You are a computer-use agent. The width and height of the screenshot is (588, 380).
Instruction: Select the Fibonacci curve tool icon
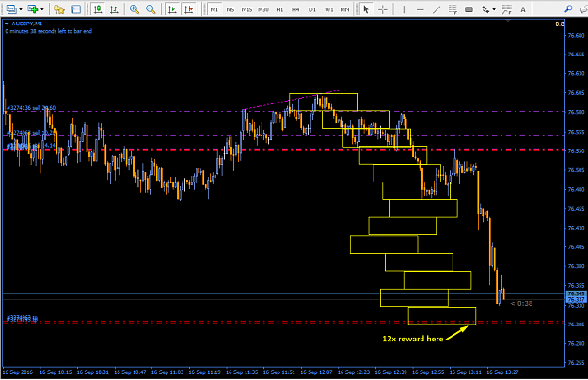pyautogui.click(x=507, y=9)
